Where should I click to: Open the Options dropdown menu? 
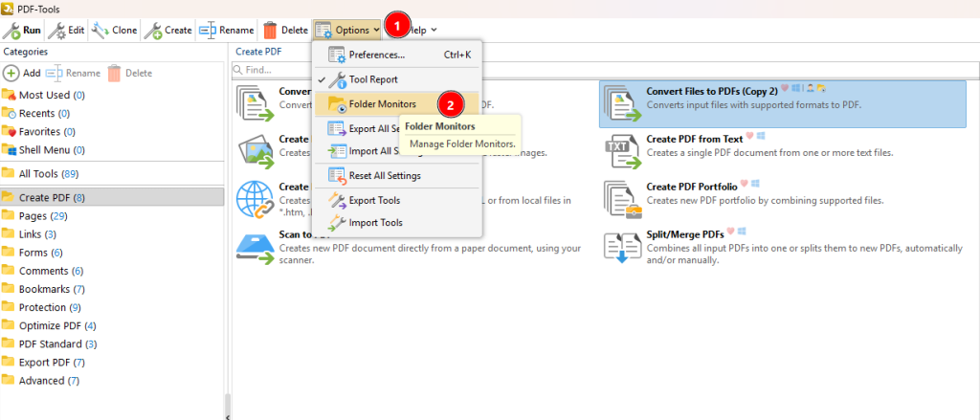(347, 30)
